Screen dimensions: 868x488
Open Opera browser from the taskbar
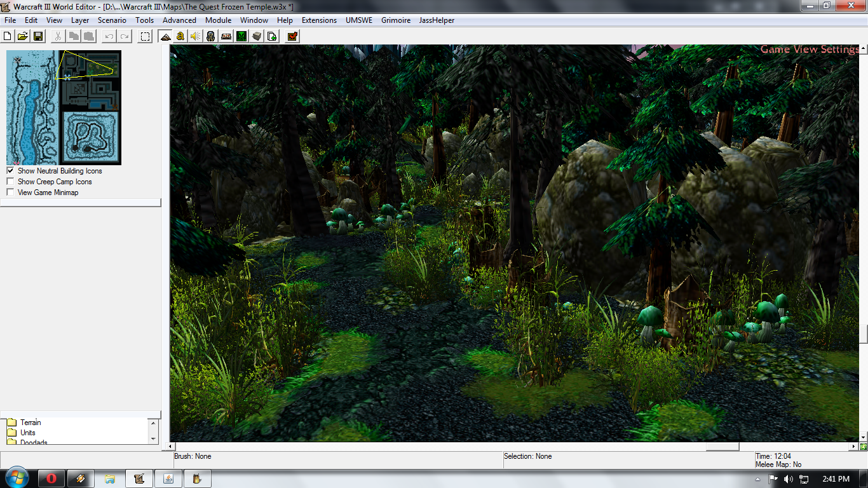pos(51,478)
